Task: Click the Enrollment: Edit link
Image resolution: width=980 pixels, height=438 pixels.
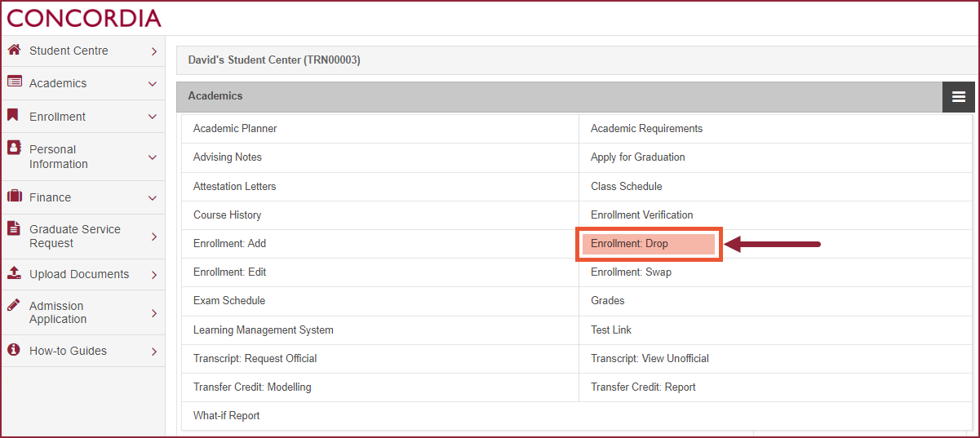Action: pos(229,272)
